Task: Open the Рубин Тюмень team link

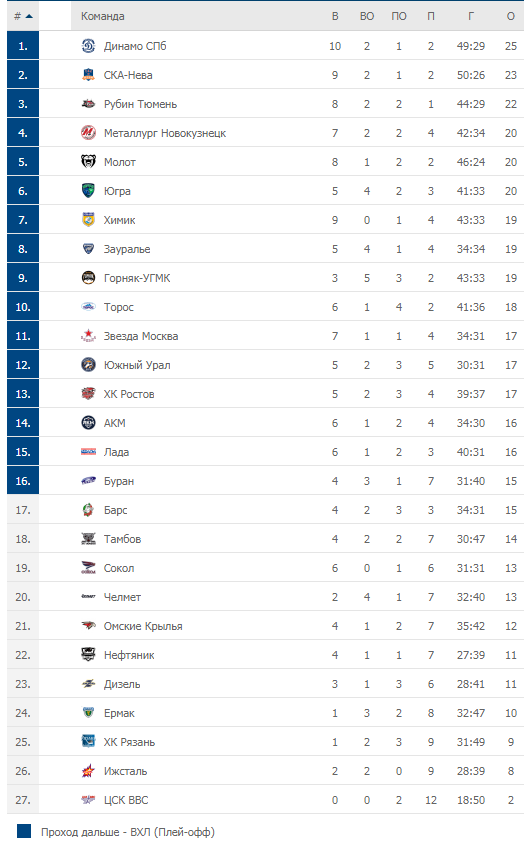Action: [x=140, y=104]
